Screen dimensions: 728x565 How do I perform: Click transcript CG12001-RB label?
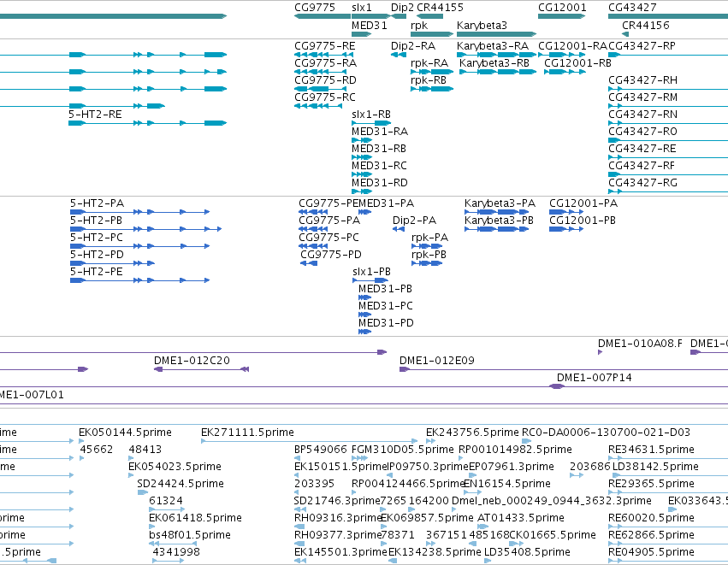coord(577,63)
